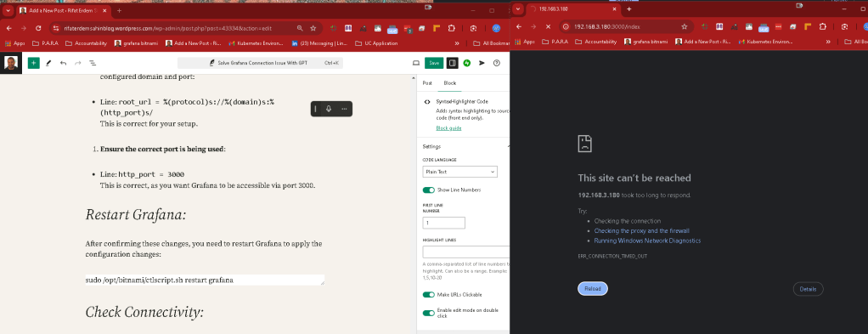The width and height of the screenshot is (868, 334).
Task: Click the Check Connectivity heading
Action: (x=144, y=313)
